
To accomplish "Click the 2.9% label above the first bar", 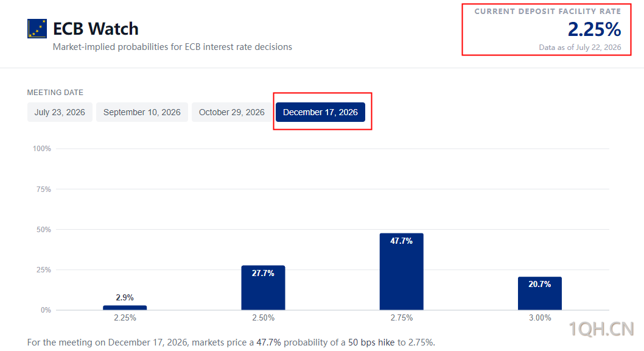I will click(x=125, y=297).
